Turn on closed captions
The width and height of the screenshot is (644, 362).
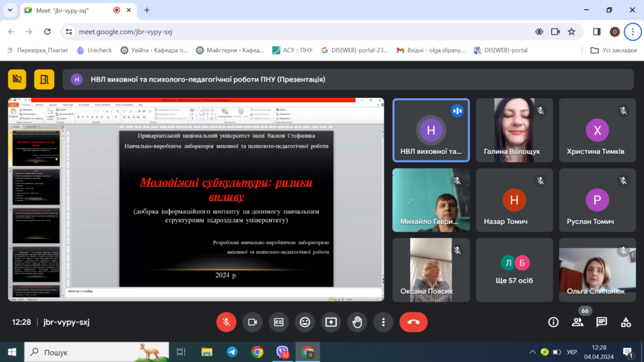(279, 322)
